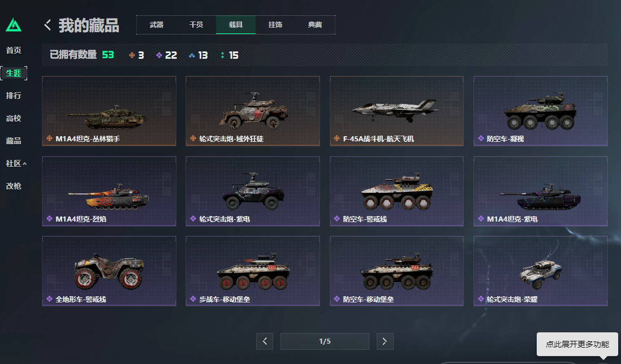Open 改枪 in the sidebar
This screenshot has height=364, width=621.
14,186
